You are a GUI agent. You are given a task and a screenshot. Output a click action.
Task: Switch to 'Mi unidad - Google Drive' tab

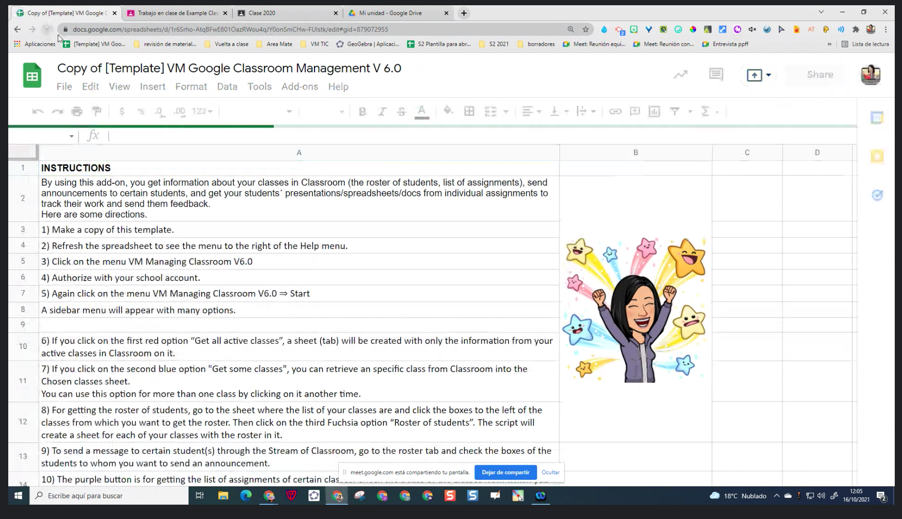point(399,13)
